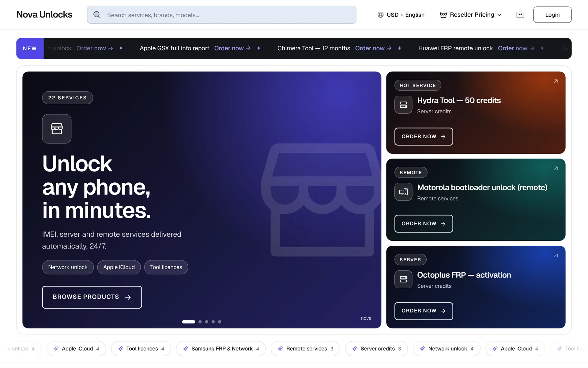Select the active first carousel indicator
Viewport: 588px width, 368px height.
[189, 322]
